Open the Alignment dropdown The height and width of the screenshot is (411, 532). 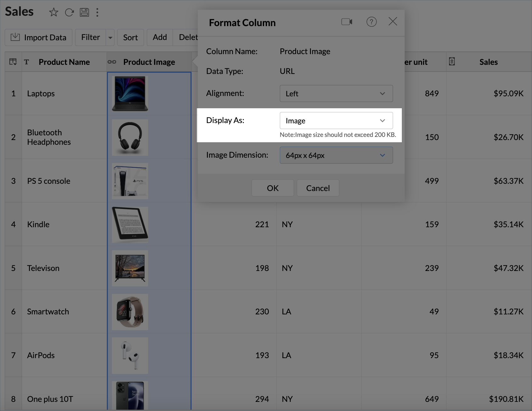pyautogui.click(x=336, y=93)
